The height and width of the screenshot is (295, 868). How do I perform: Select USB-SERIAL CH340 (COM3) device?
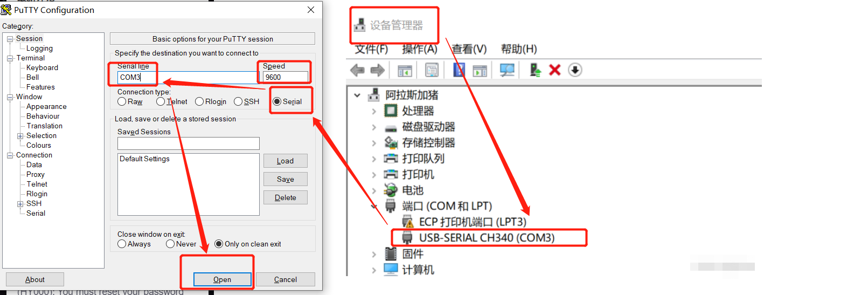pos(487,238)
